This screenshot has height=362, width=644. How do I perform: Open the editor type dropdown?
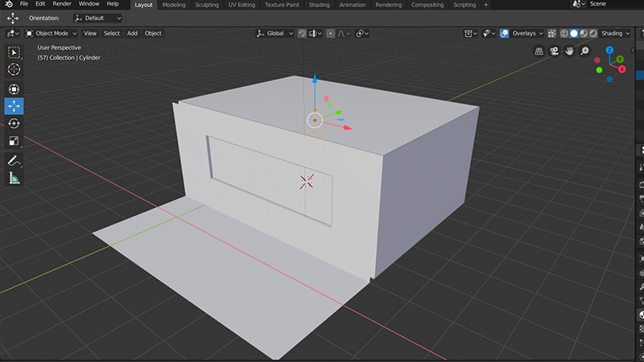13,33
